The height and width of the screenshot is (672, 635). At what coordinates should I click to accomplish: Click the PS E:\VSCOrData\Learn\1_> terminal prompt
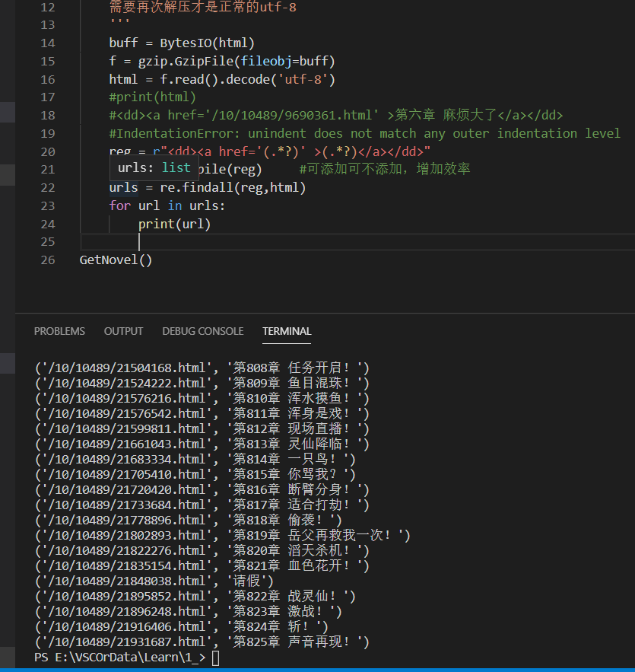[120, 658]
